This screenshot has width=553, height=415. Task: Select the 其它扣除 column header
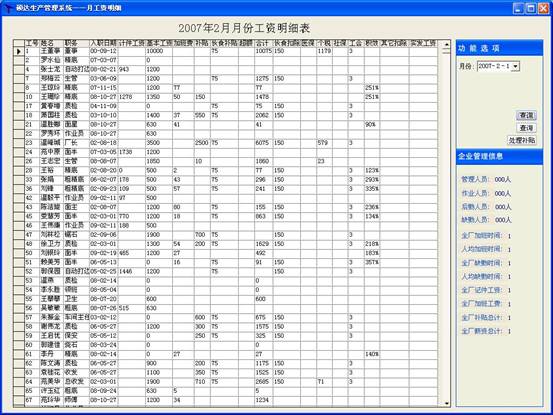pyautogui.click(x=394, y=43)
